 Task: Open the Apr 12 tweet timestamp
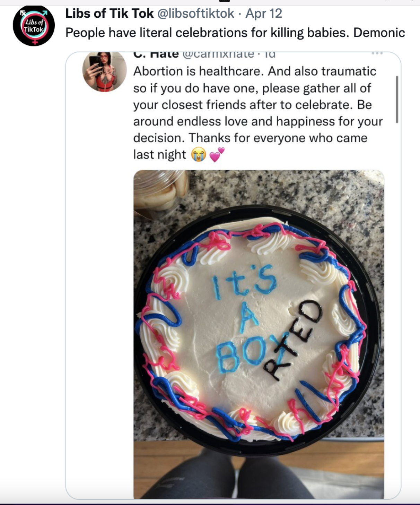pyautogui.click(x=264, y=14)
